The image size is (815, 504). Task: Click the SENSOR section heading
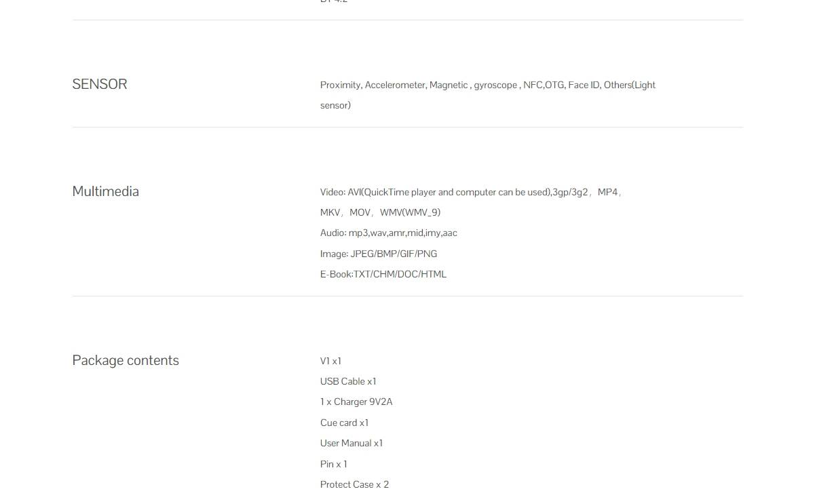coord(100,84)
